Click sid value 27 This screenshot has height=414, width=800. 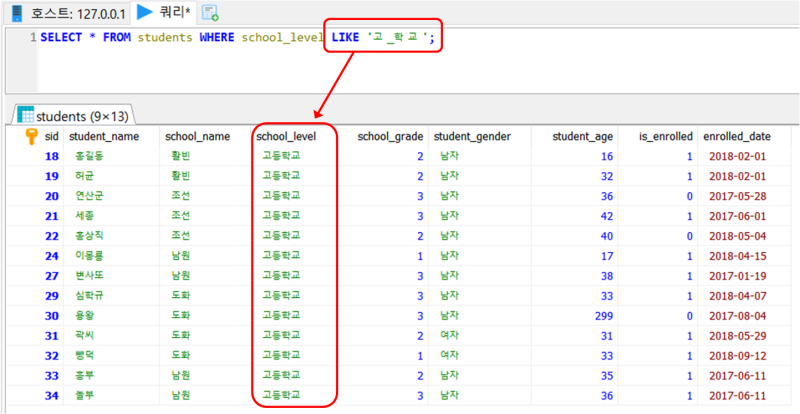(x=52, y=276)
